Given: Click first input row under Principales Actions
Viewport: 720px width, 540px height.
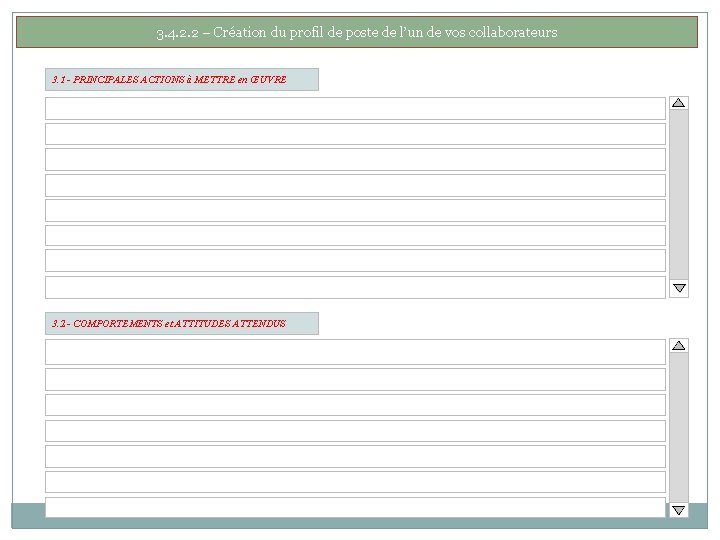Looking at the screenshot, I should 355,108.
